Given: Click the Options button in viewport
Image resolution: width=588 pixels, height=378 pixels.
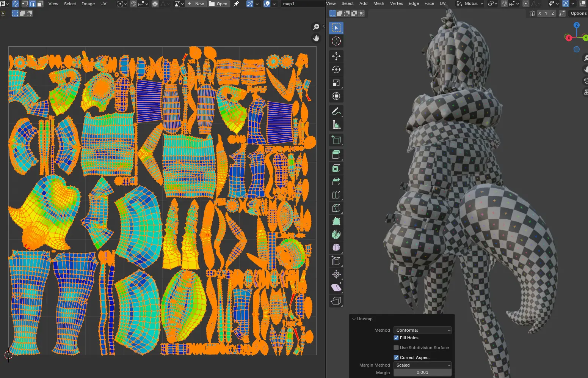Looking at the screenshot, I should [x=578, y=13].
